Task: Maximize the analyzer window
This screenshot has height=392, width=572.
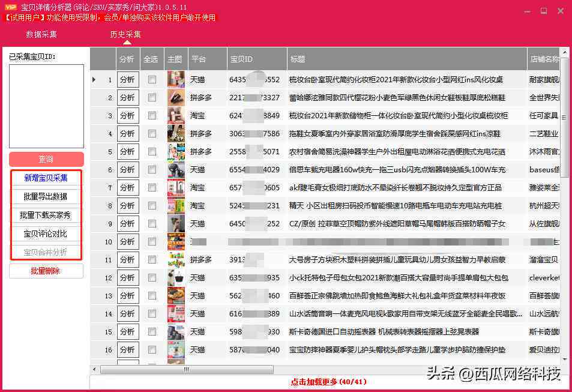Action: pyautogui.click(x=544, y=11)
